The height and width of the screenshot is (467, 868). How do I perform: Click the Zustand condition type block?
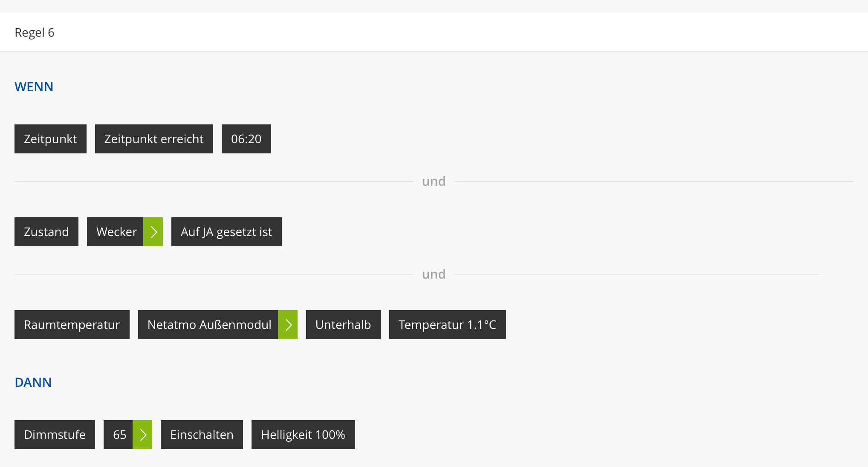point(46,232)
